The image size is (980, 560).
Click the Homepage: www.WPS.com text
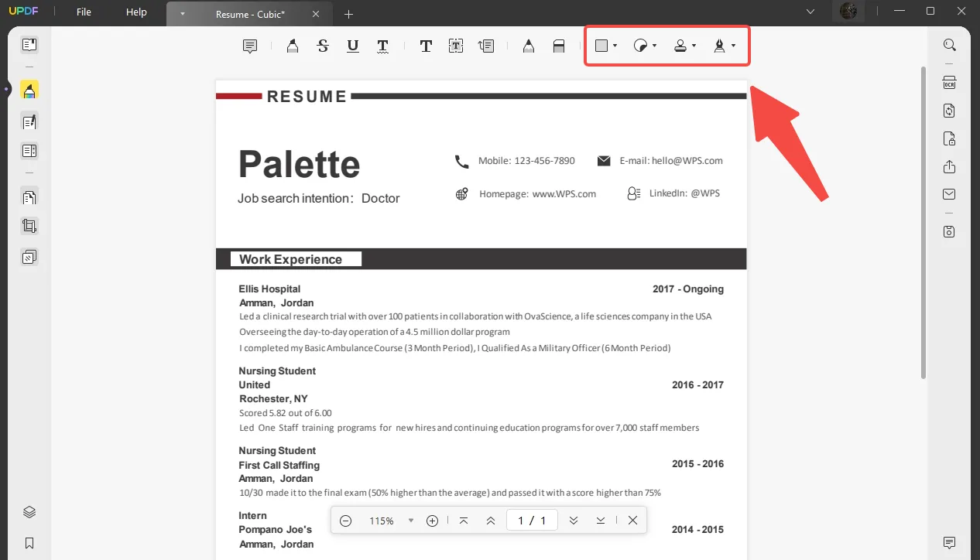[537, 193]
